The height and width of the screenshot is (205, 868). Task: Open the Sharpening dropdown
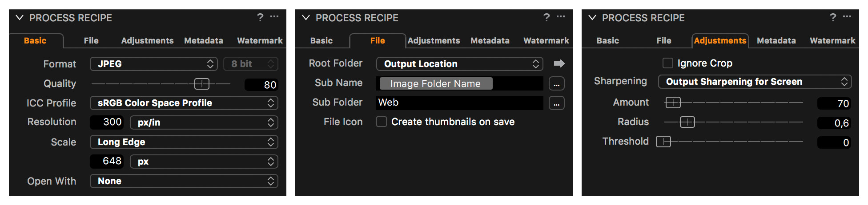[755, 82]
